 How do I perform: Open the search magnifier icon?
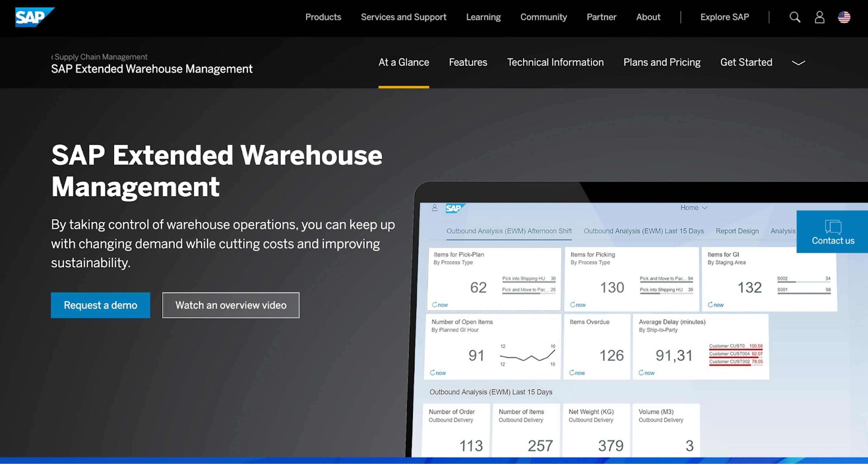coord(795,17)
